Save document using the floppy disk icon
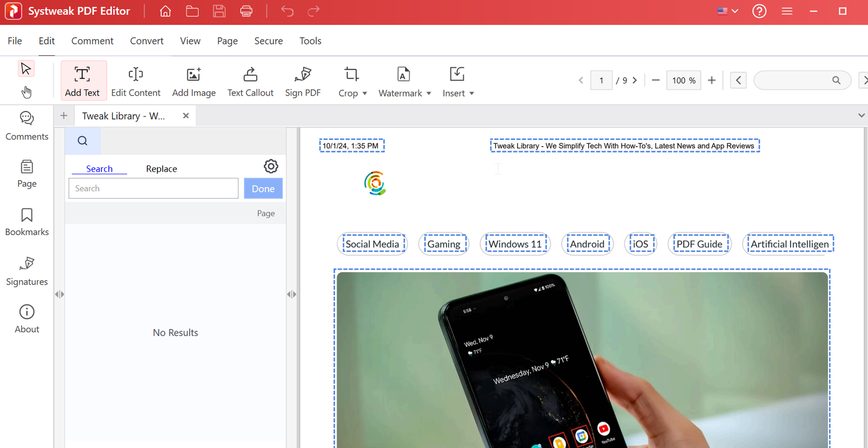 [x=219, y=11]
